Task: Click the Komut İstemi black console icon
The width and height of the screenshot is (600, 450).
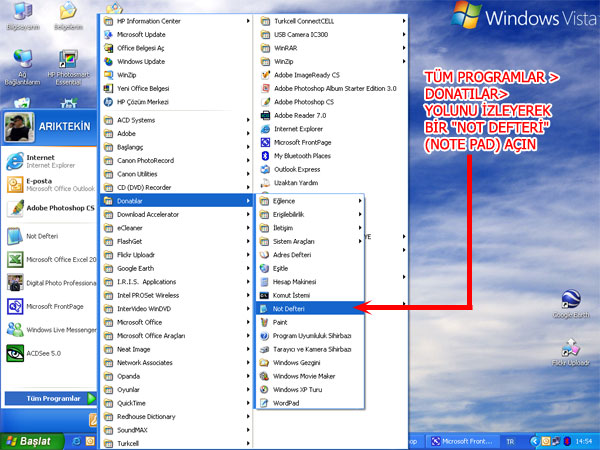Action: tap(264, 295)
